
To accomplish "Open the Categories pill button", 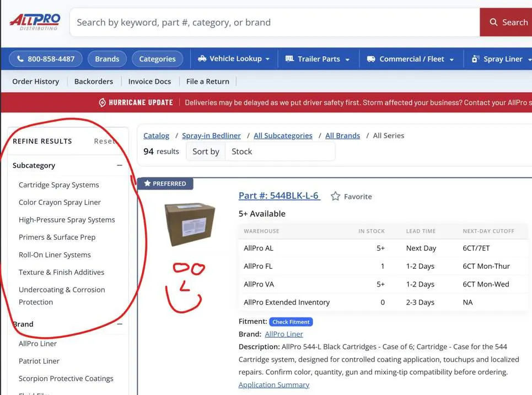I will pyautogui.click(x=158, y=59).
